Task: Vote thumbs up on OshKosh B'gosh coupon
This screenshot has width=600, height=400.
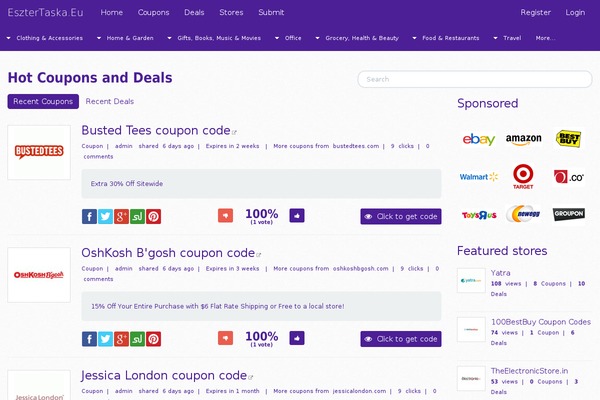Action: [297, 338]
